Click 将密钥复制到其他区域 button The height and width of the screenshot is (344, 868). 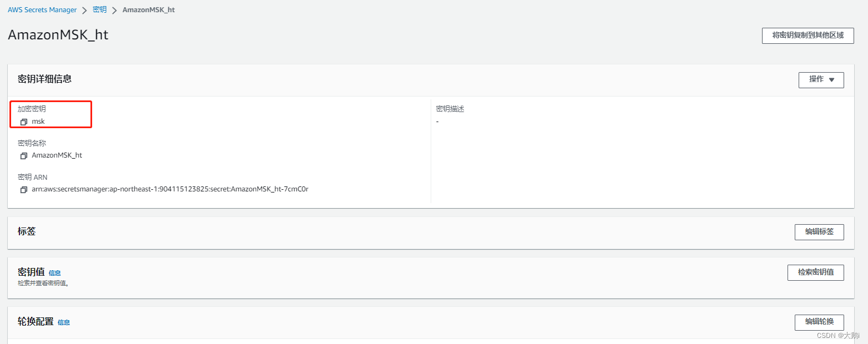(808, 36)
